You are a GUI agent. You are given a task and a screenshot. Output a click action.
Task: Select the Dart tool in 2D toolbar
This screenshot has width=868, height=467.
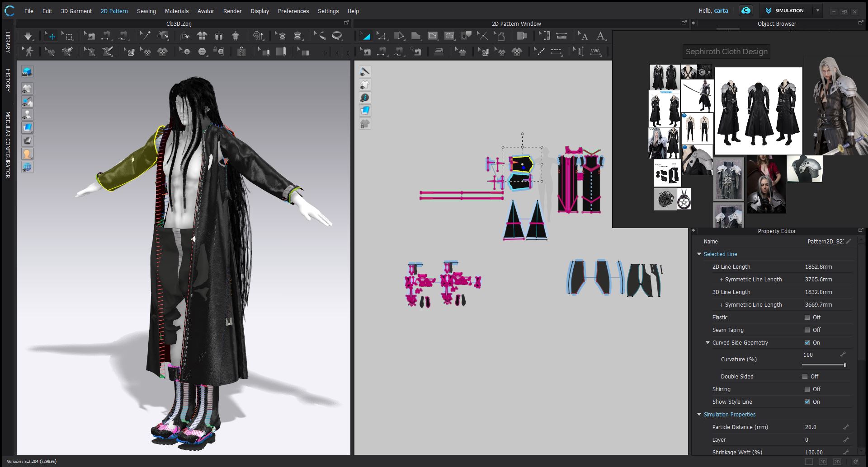[x=466, y=36]
